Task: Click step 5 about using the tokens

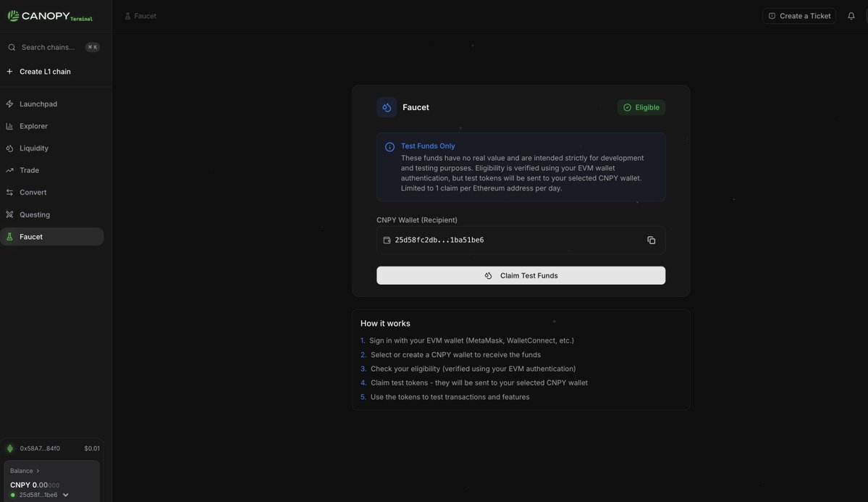Action: coord(445,397)
